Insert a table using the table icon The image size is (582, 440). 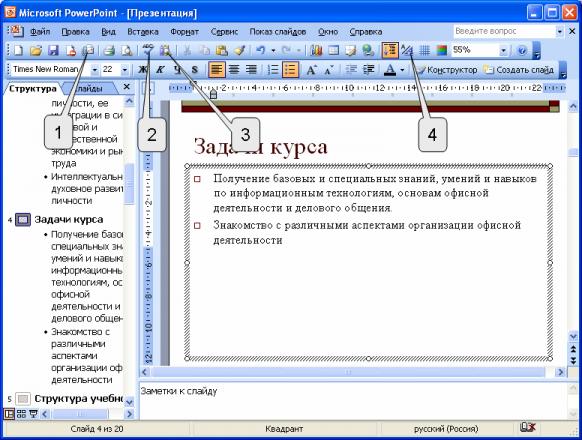coord(334,50)
